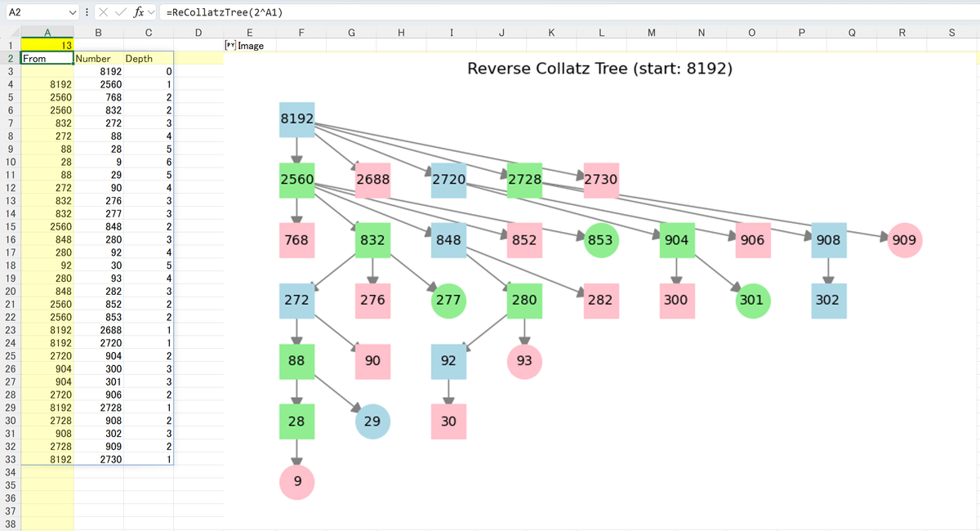Cancel the formula entry with X icon

click(x=105, y=11)
